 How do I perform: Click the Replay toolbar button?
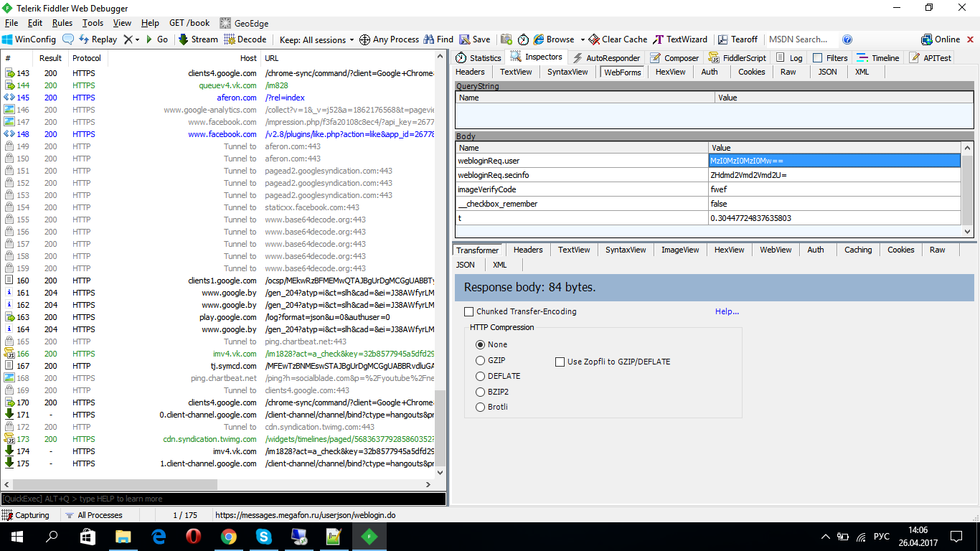click(98, 39)
